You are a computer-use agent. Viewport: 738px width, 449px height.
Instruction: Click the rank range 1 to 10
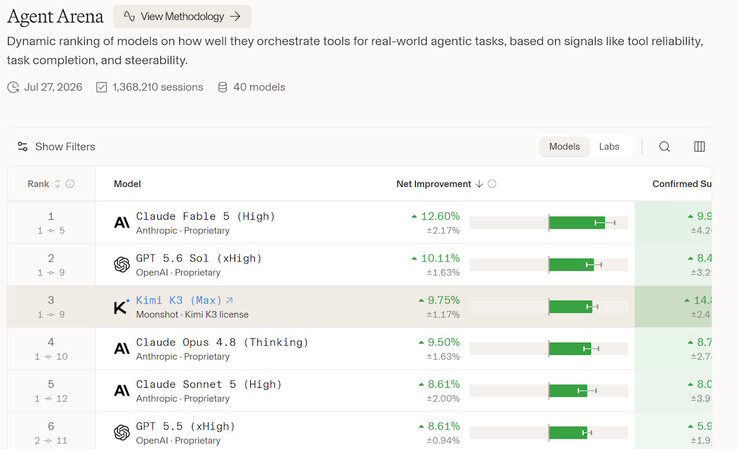pyautogui.click(x=51, y=357)
